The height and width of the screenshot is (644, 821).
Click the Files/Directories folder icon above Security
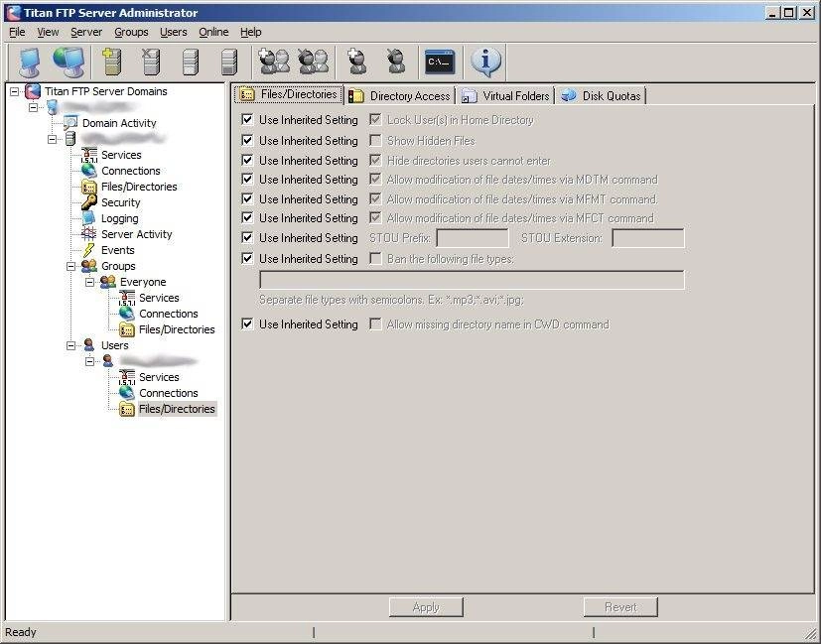click(89, 187)
